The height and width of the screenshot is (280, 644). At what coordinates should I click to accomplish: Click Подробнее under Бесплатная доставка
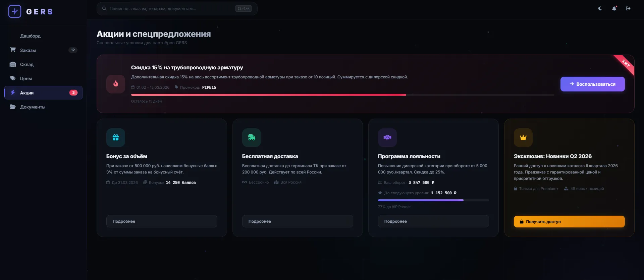point(298,221)
